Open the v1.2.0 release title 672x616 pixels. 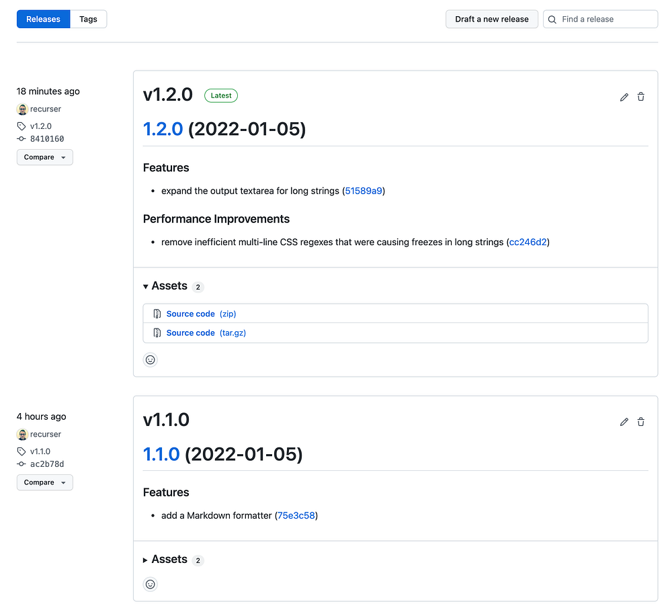[x=167, y=95]
